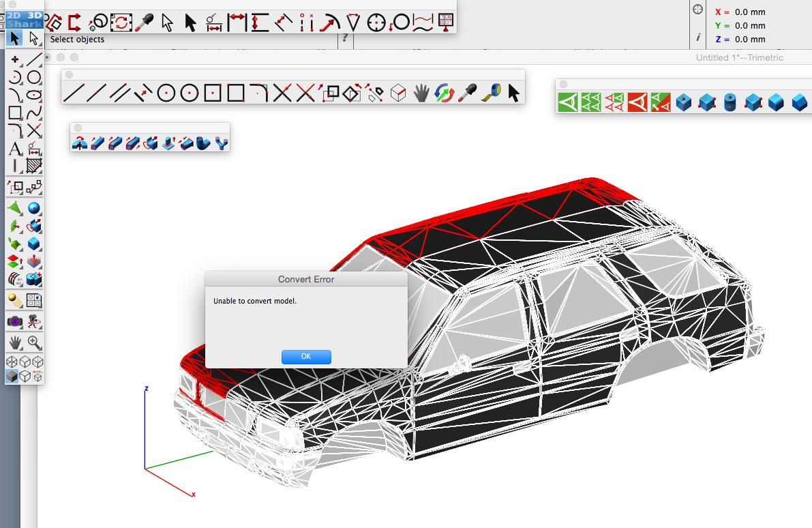The width and height of the screenshot is (812, 528).
Task: Click the camera render tool
Action: [14, 321]
